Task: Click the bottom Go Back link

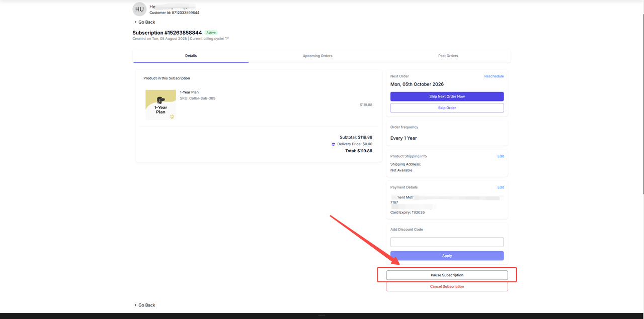Action: (x=145, y=305)
